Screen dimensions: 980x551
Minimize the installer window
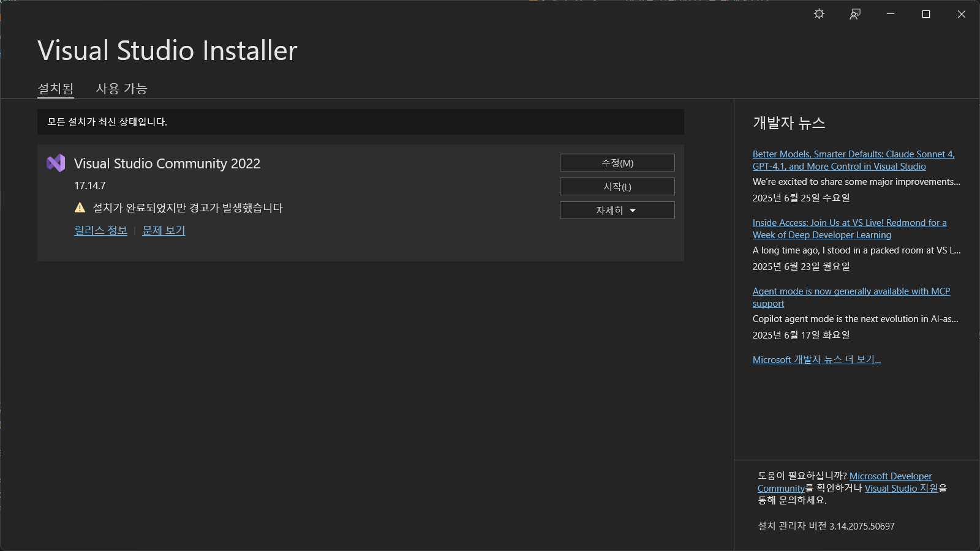click(x=891, y=14)
